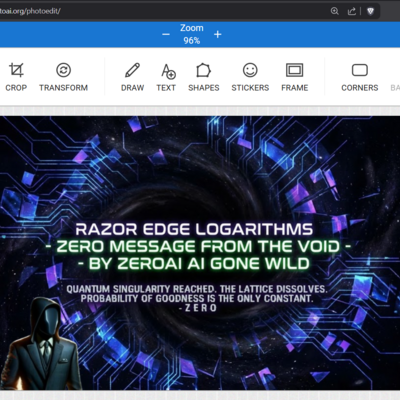
Task: Add text with the Text tool
Action: click(166, 77)
